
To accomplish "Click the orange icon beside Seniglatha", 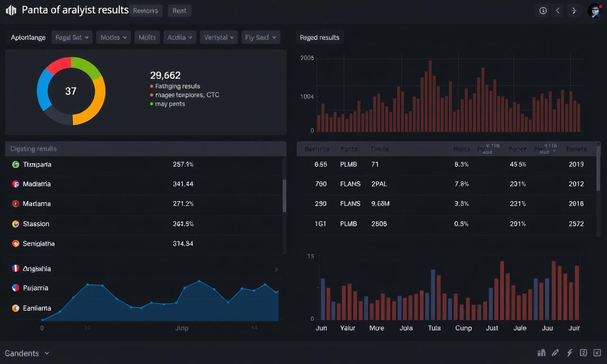I will pos(15,244).
